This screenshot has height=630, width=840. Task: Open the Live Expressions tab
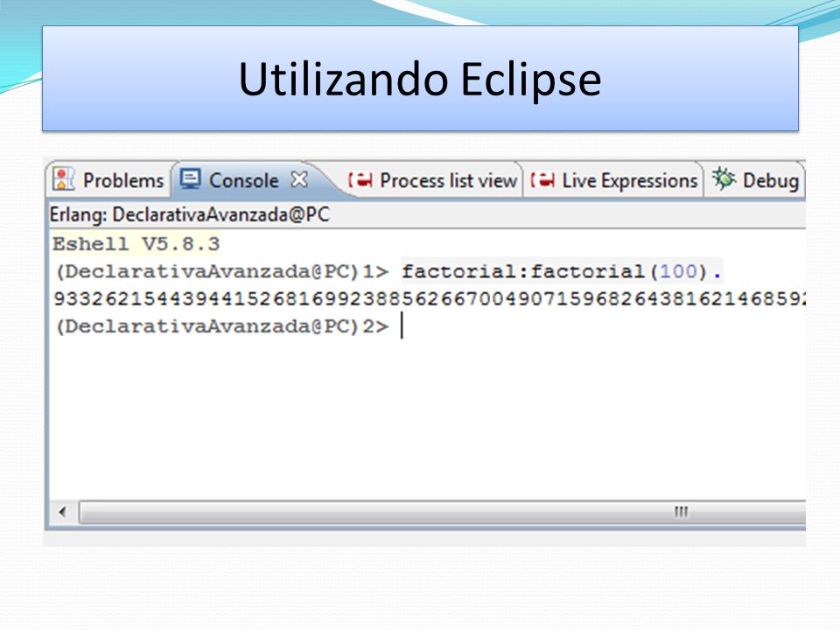(613, 180)
